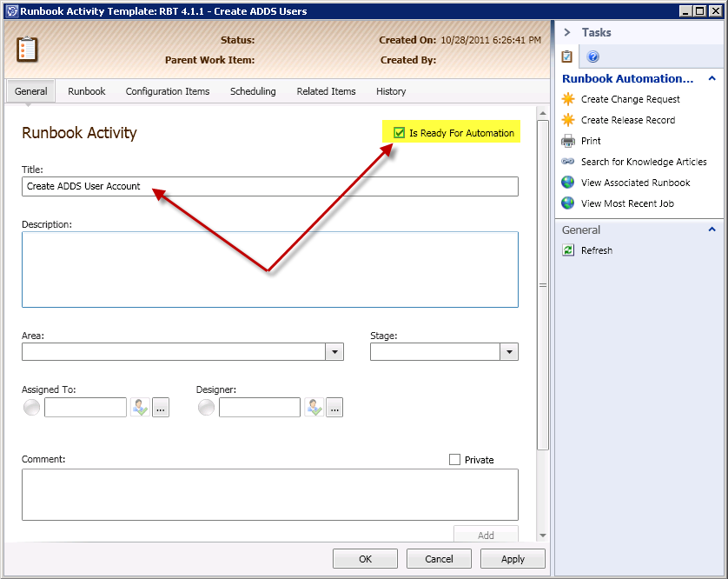The height and width of the screenshot is (579, 728).
Task: Collapse the Runbook Automation section
Action: [x=711, y=78]
